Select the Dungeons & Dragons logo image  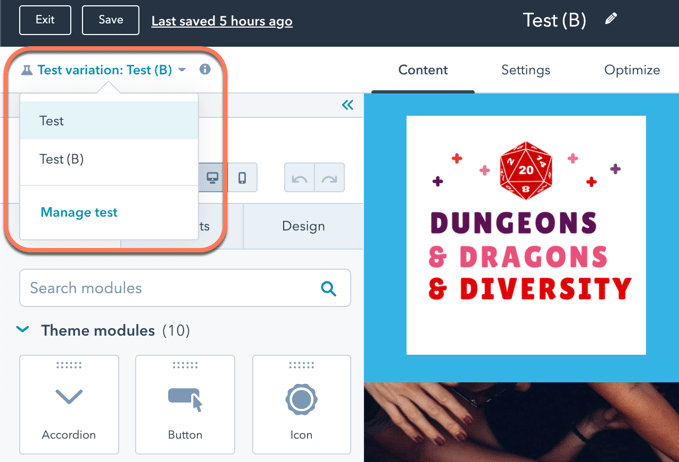coord(526,235)
